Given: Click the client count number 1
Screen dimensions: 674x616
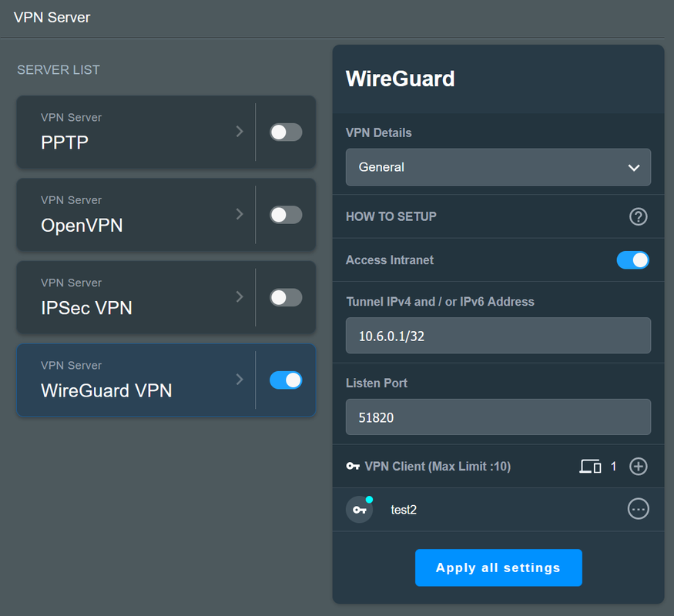Looking at the screenshot, I should [x=613, y=466].
